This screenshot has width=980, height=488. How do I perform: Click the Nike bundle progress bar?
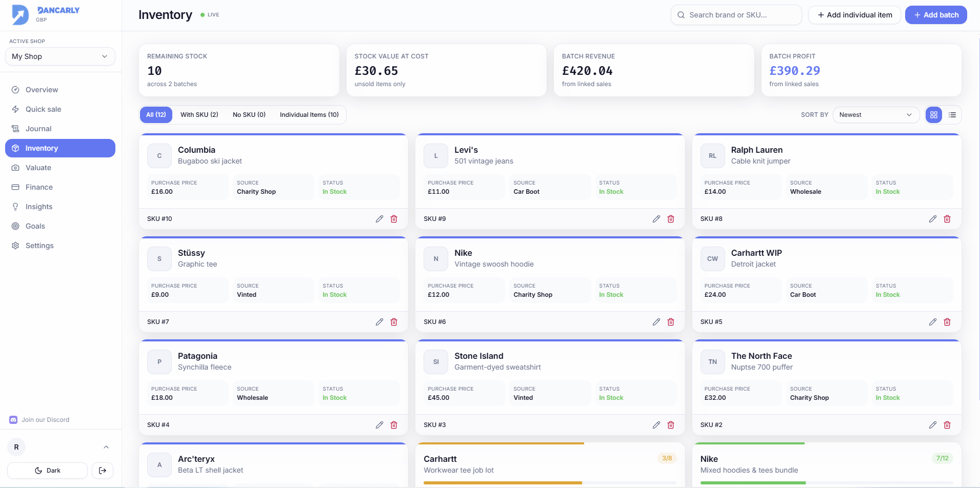click(827, 483)
